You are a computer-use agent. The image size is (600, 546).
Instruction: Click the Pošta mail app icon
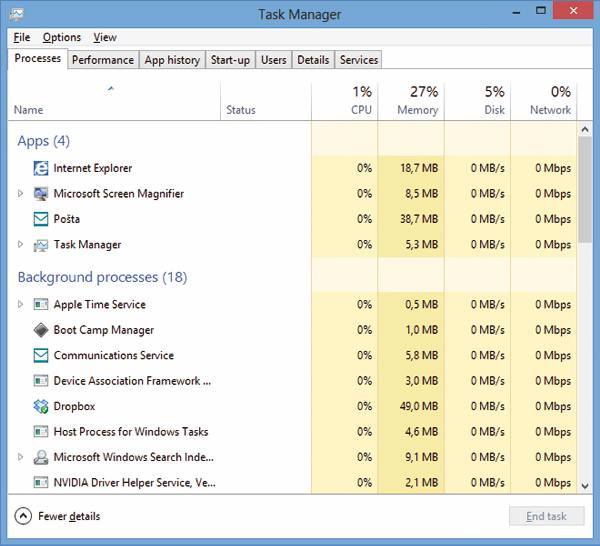[41, 219]
